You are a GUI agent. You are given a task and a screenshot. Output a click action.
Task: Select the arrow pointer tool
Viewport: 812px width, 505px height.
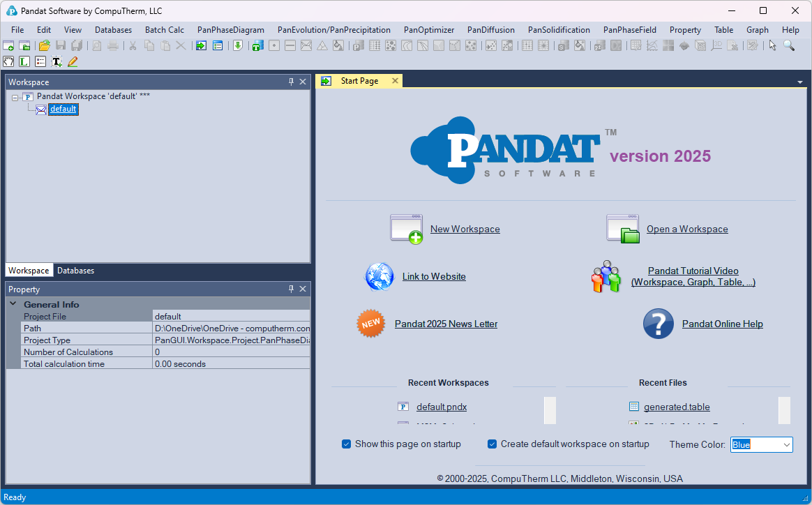point(772,45)
